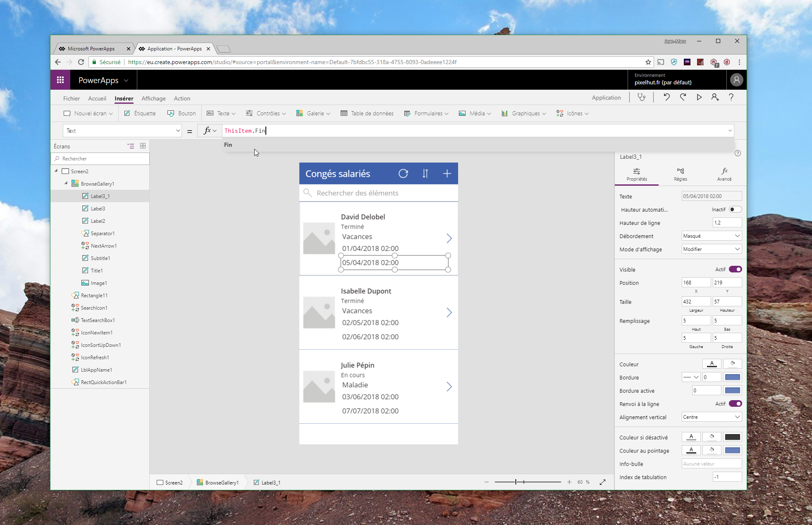Click the Position X field

pyautogui.click(x=696, y=283)
